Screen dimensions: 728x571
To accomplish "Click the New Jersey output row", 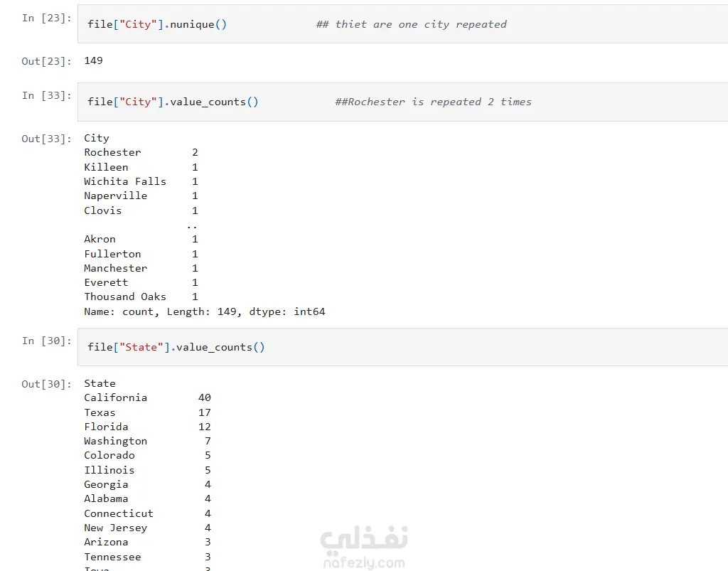I will 148,528.
